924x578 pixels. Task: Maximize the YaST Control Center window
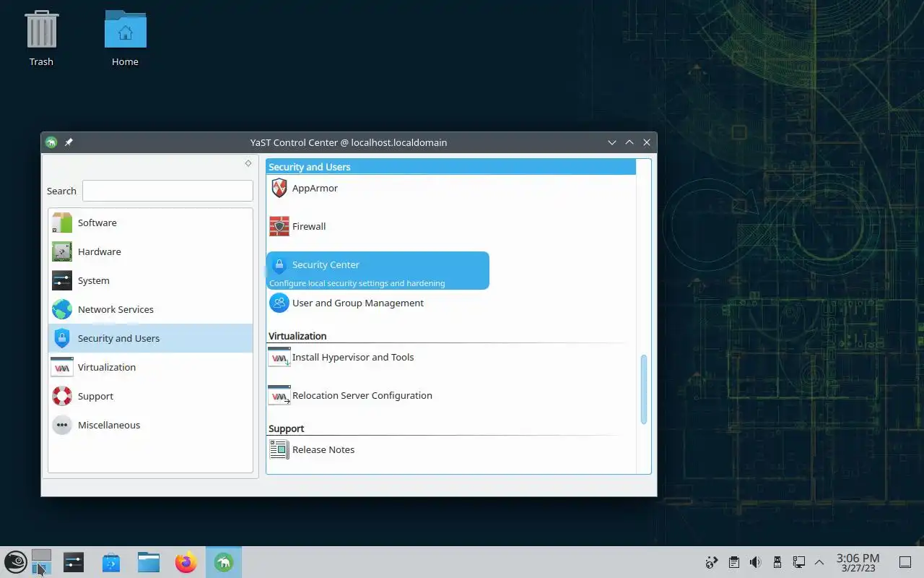click(629, 142)
